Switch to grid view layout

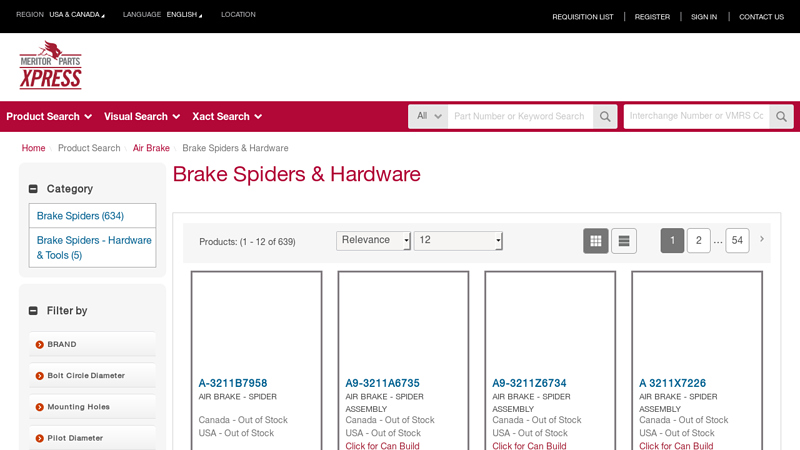click(595, 241)
